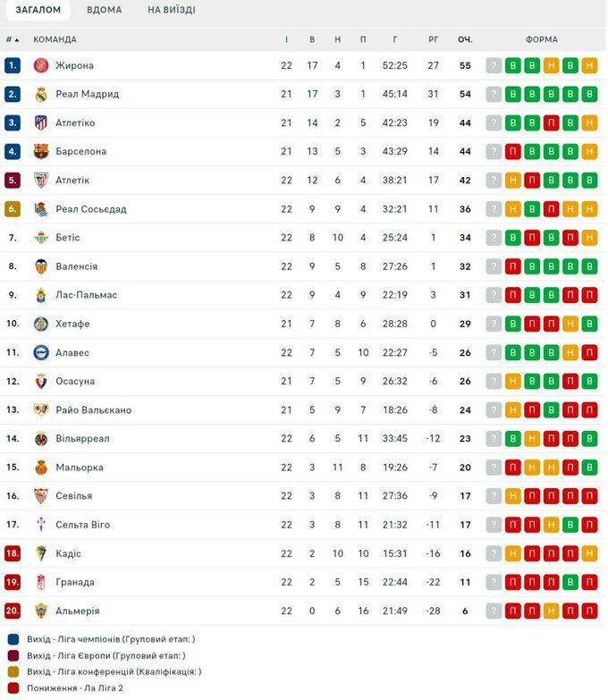The width and height of the screenshot is (608, 700).
Task: Click the Valencia bat crest icon
Action: click(x=40, y=266)
